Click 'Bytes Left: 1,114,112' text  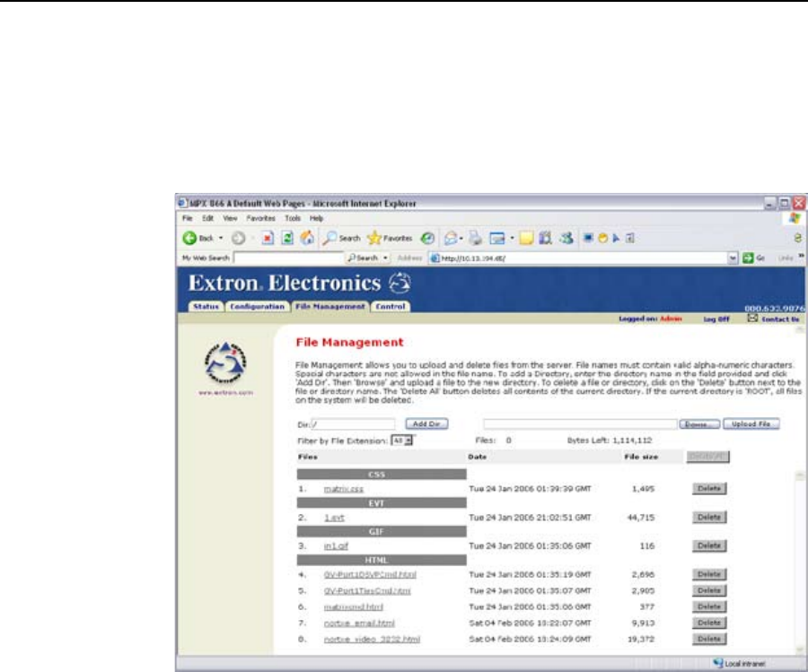click(x=609, y=441)
